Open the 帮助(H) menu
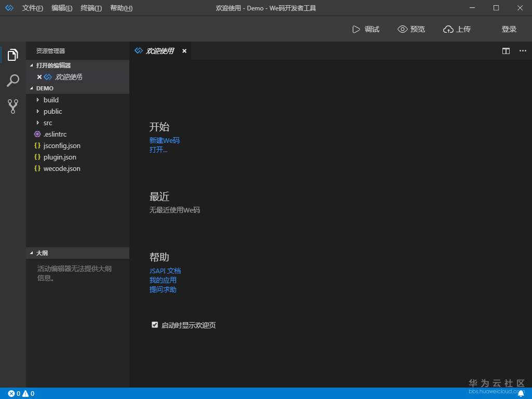 click(122, 8)
